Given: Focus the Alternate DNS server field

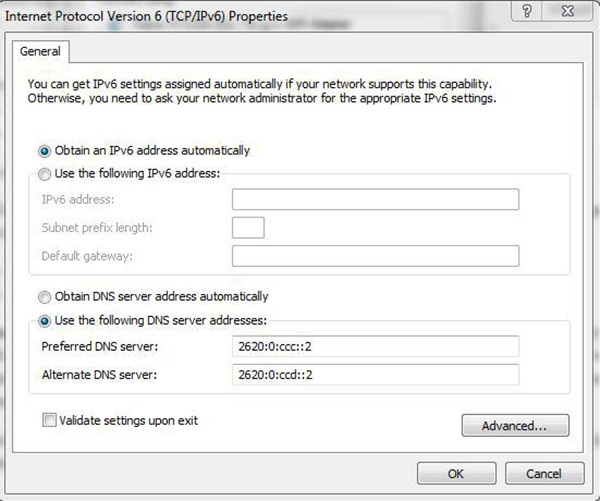Looking at the screenshot, I should click(375, 374).
